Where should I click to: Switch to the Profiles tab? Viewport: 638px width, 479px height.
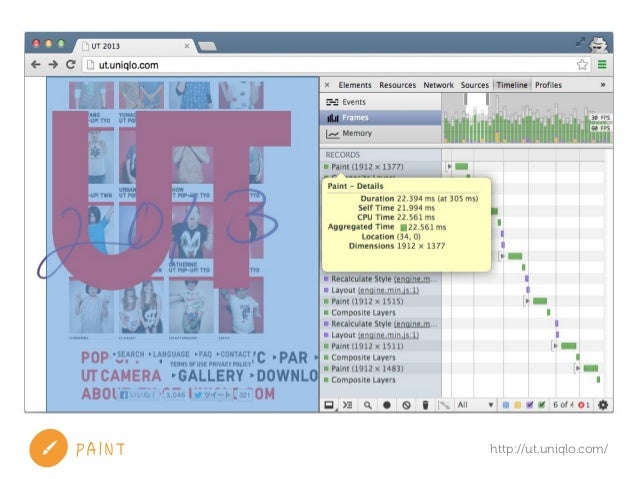548,85
